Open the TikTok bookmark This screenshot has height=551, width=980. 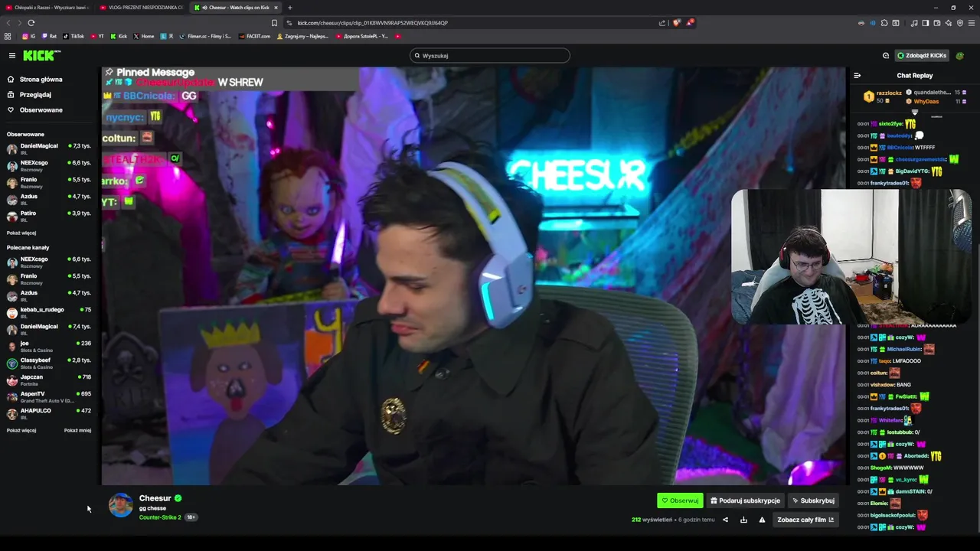[73, 36]
